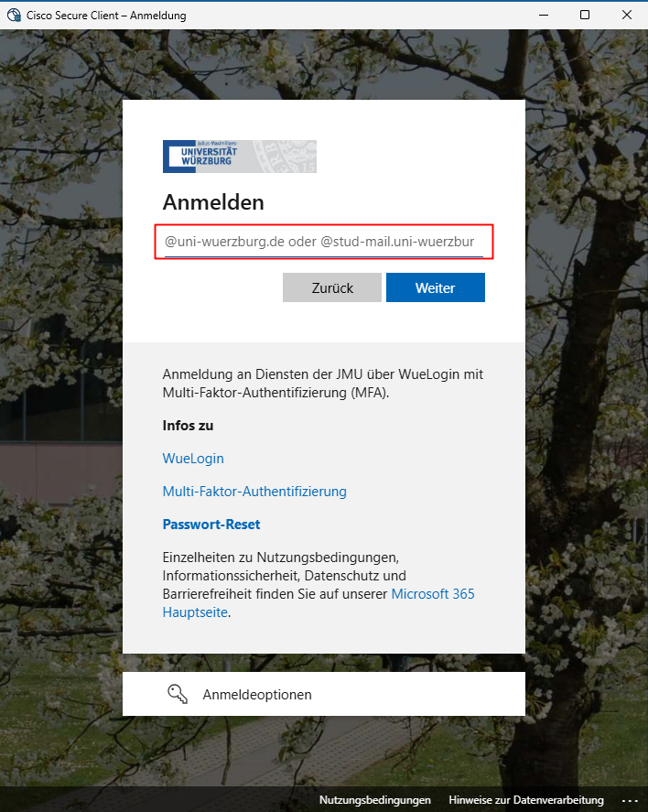Image resolution: width=648 pixels, height=812 pixels.
Task: Open Hinweise zur Datenverarbeitung footer link
Action: pos(526,800)
